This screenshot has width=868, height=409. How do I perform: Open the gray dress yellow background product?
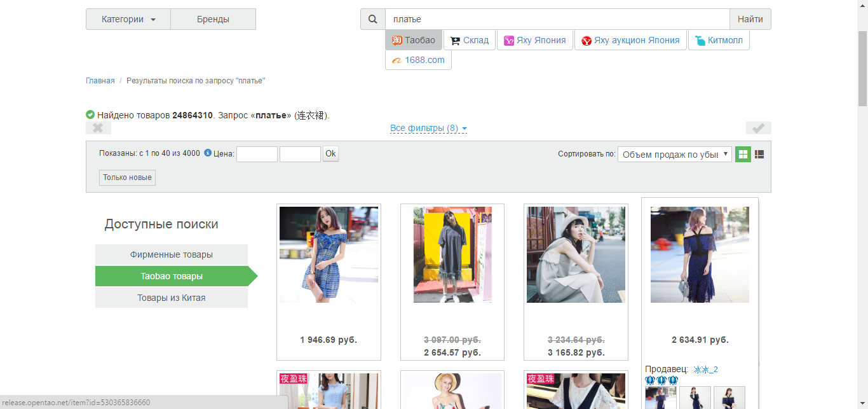452,254
